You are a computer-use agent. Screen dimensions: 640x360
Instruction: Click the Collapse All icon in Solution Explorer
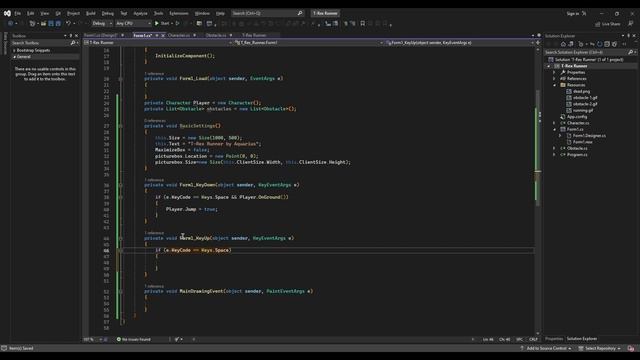(607, 44)
